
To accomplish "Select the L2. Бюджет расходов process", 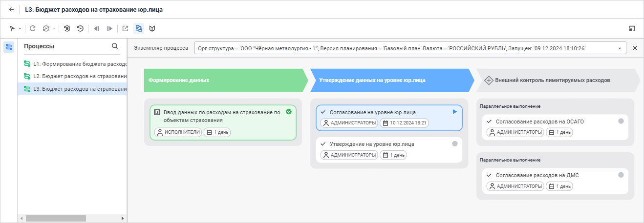I will (75, 76).
